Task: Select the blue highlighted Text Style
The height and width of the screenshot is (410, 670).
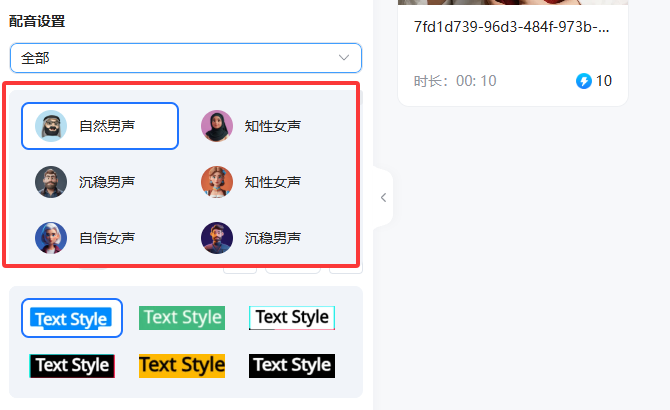Action: click(x=72, y=318)
